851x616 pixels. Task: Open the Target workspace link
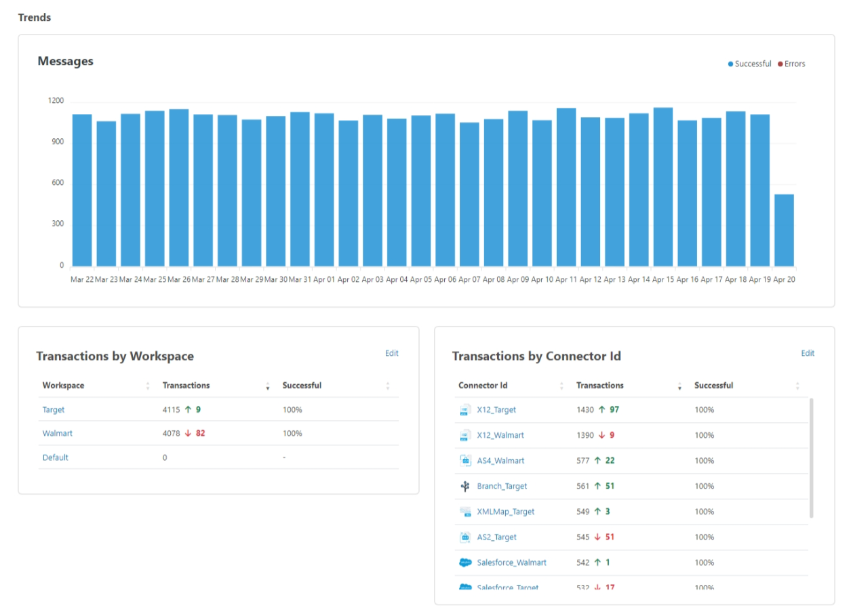click(54, 410)
